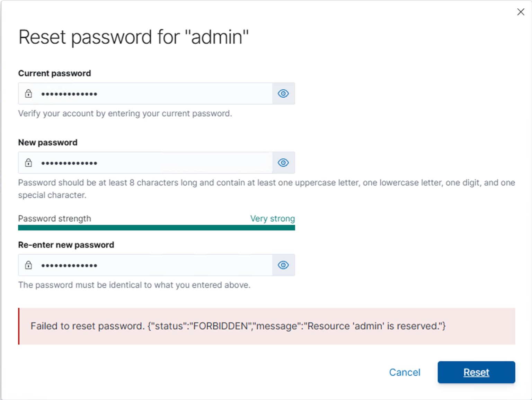
Task: Click the green password strength bar
Action: tap(157, 228)
